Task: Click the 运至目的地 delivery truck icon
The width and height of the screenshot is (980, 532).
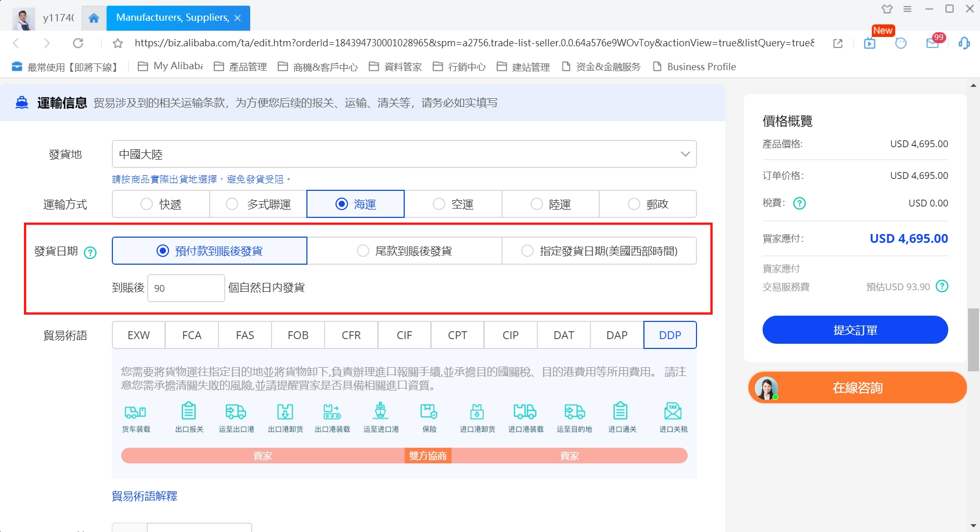Action: click(575, 412)
